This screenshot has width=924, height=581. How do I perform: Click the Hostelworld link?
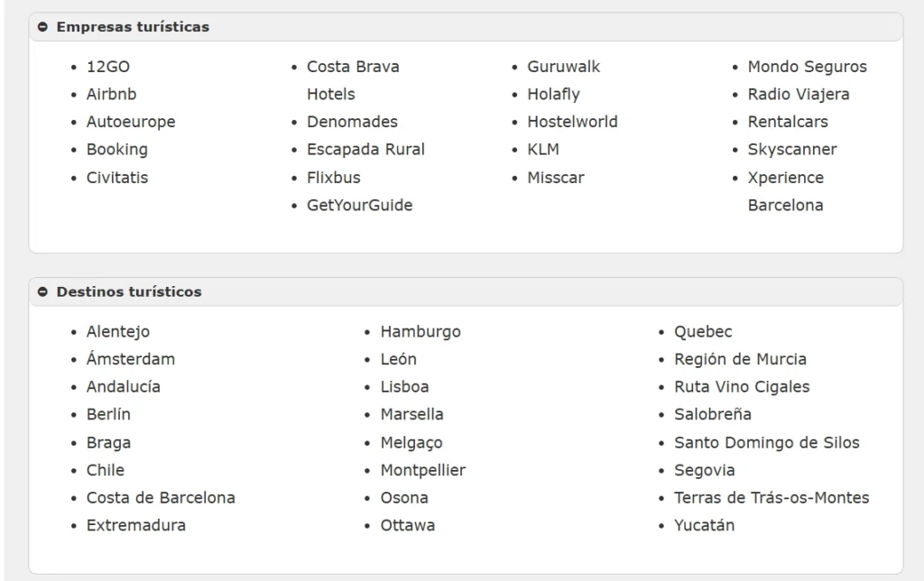coord(572,122)
